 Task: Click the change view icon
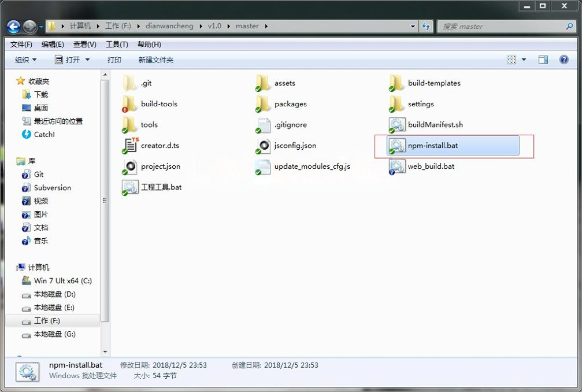[x=511, y=60]
